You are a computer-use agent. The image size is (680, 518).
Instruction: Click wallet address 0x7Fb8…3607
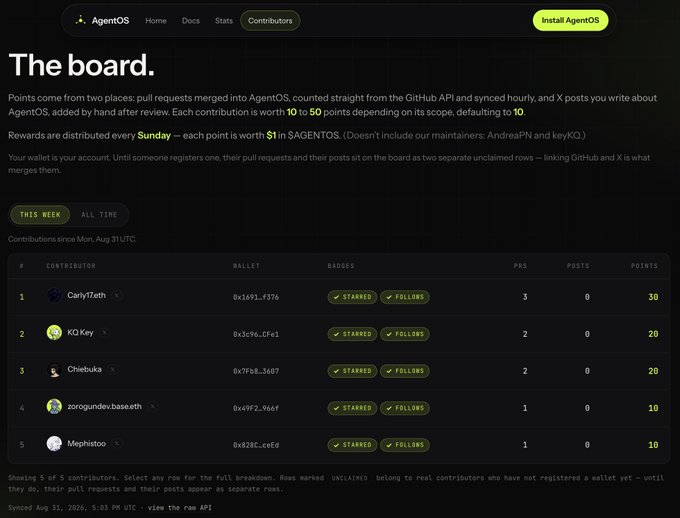click(x=256, y=371)
